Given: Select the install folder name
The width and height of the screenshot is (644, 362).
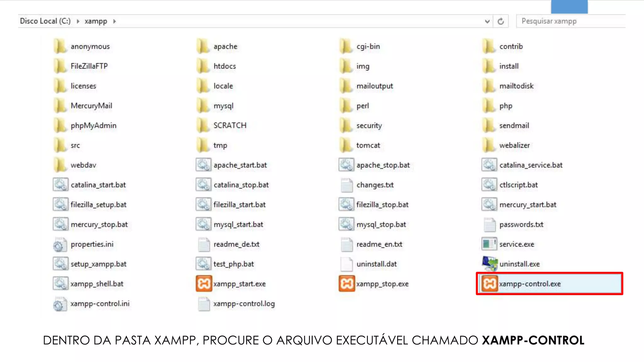Looking at the screenshot, I should click(509, 66).
